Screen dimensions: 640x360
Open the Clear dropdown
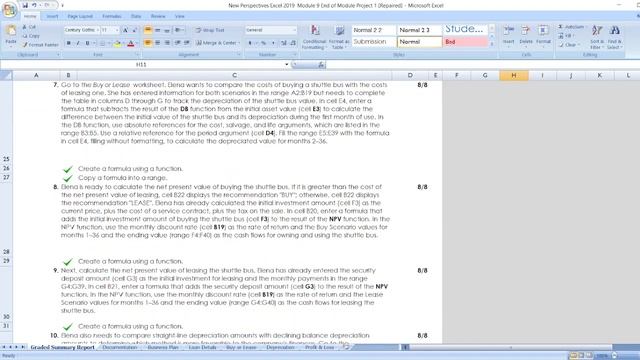click(568, 45)
